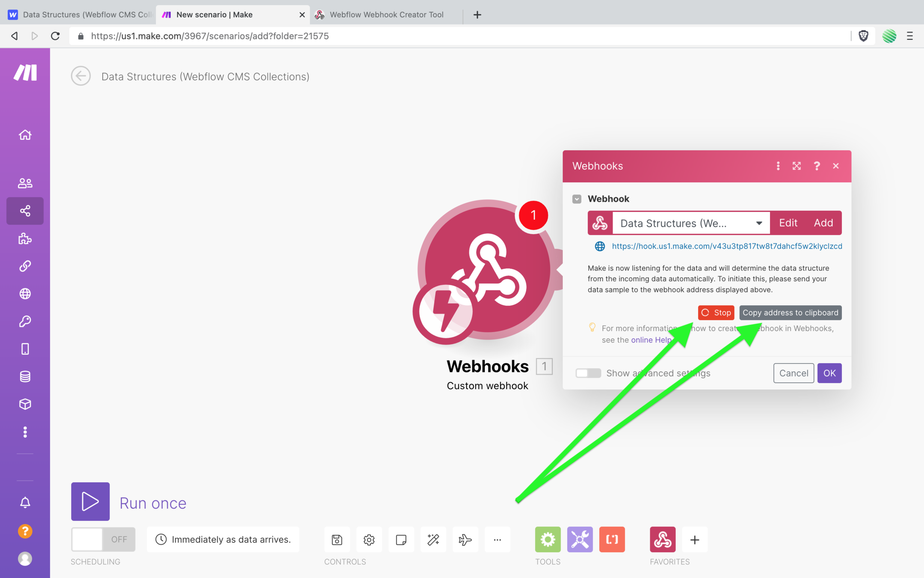
Task: Click Add webhook button
Action: tap(823, 223)
